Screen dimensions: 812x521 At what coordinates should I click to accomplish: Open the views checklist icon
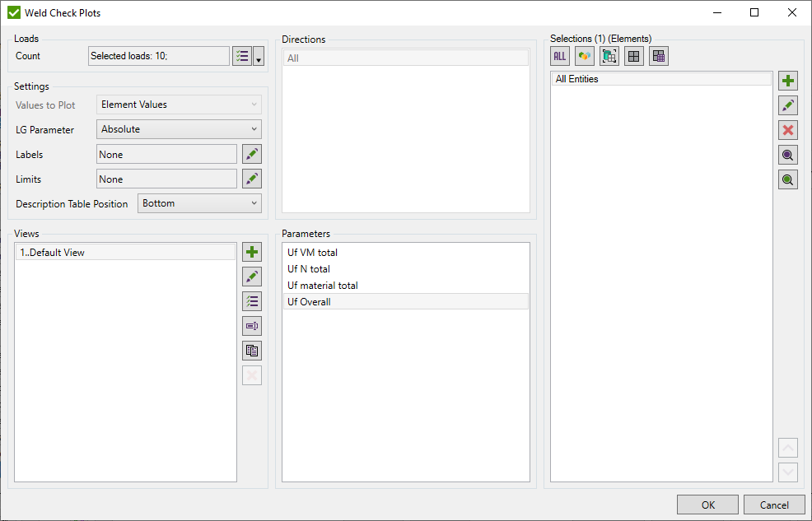[251, 301]
